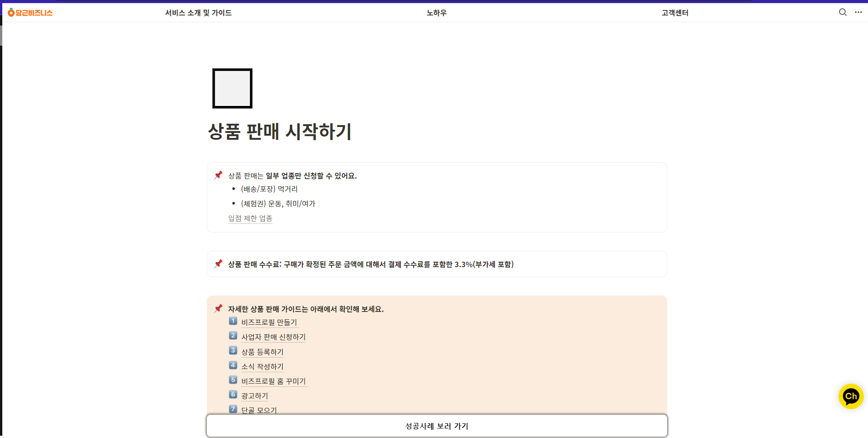The height and width of the screenshot is (438, 868).
Task: Click the number 5 badge beside 비즈프로필 홈 꾸미기
Action: click(x=233, y=380)
